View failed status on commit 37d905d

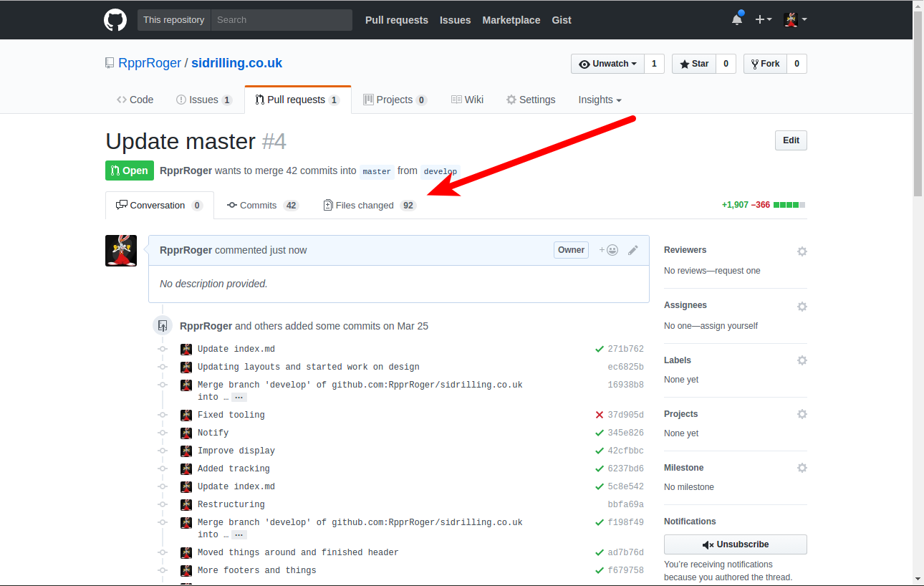click(600, 415)
